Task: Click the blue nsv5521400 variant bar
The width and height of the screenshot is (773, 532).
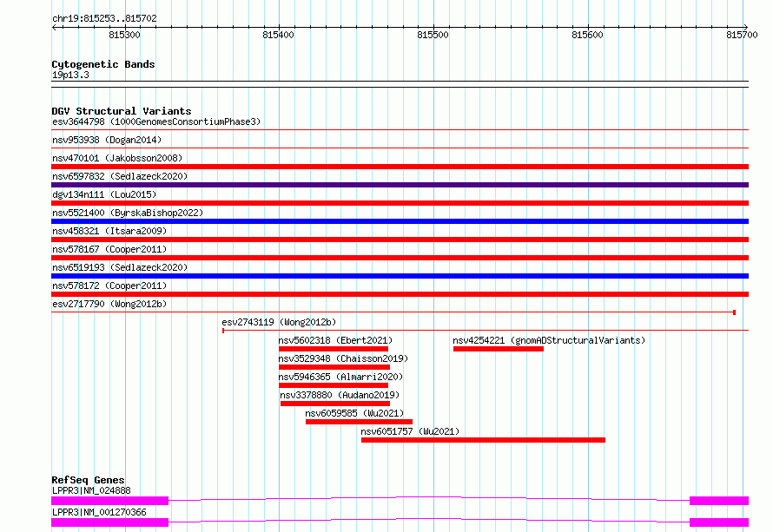Action: coord(400,221)
